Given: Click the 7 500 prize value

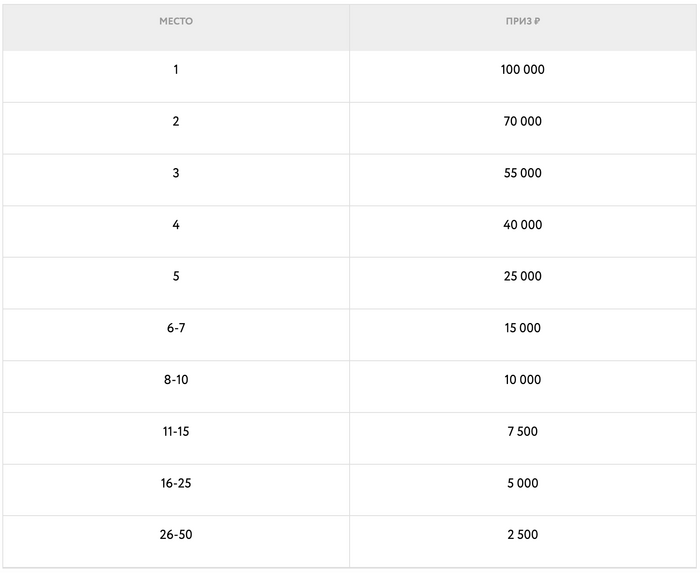Looking at the screenshot, I should [x=522, y=432].
